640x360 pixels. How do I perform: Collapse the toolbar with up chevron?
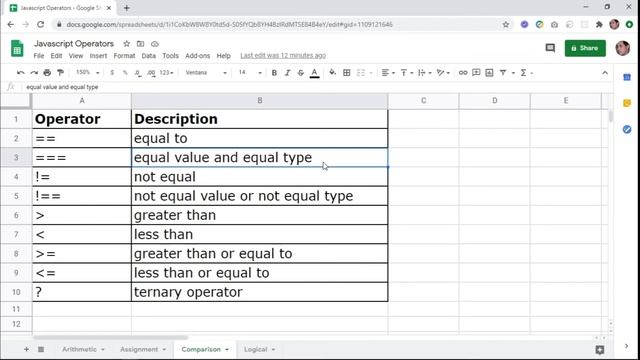coord(605,73)
